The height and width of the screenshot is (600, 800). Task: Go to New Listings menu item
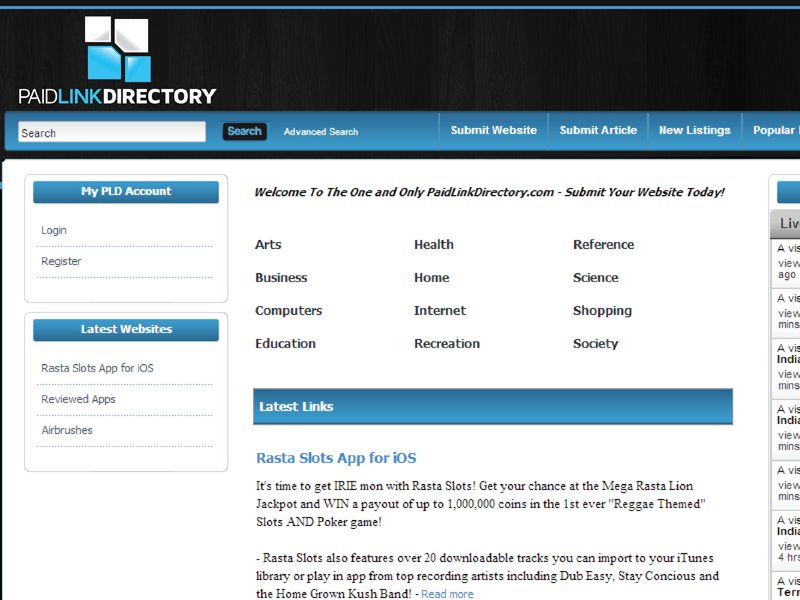694,130
